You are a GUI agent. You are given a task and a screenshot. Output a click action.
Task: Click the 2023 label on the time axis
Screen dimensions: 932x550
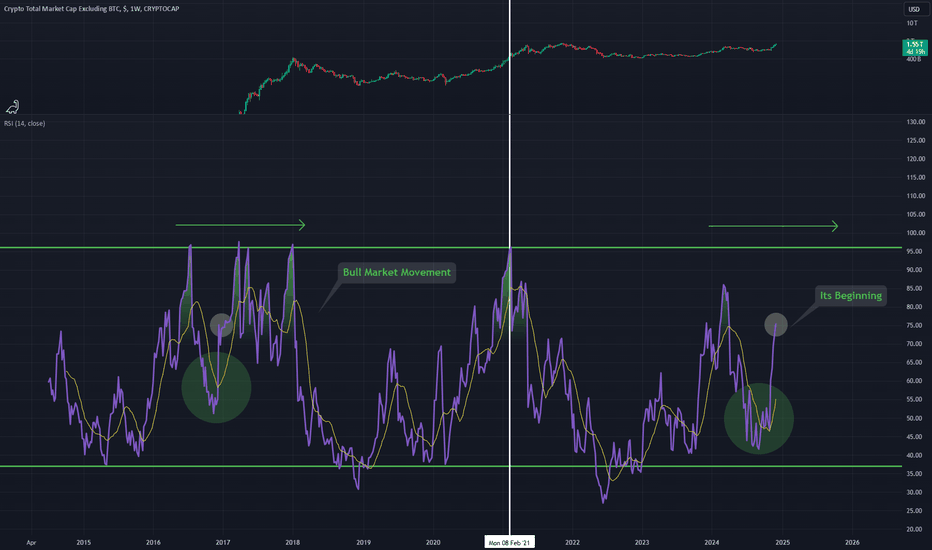642,542
